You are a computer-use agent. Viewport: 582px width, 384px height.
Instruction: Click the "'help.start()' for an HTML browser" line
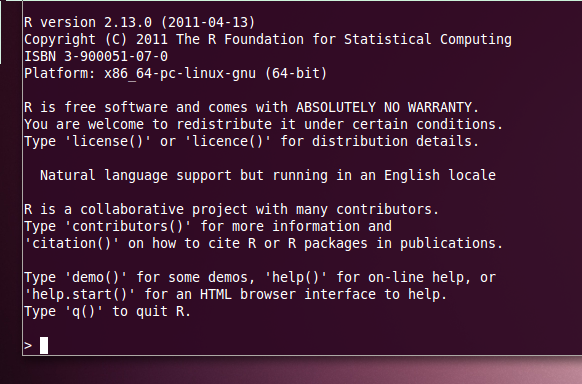click(236, 295)
